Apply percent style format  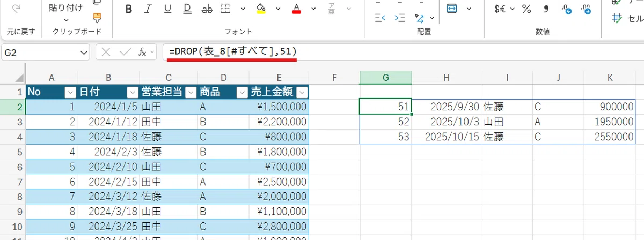click(526, 9)
